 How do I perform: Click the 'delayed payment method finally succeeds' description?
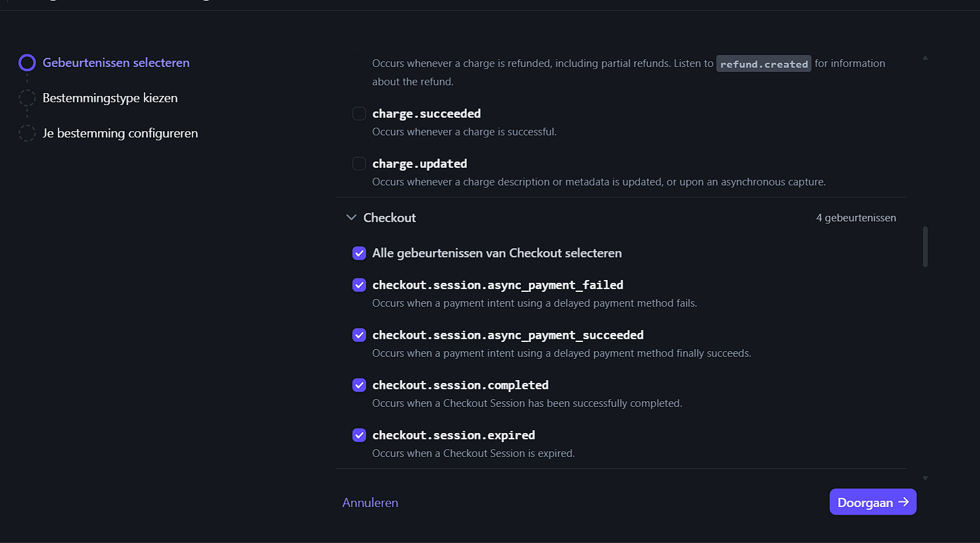[562, 353]
